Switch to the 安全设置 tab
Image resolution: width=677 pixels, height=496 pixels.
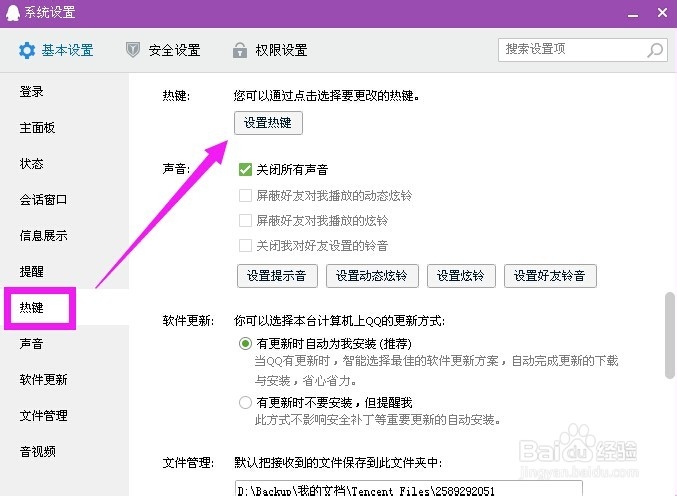[x=163, y=51]
